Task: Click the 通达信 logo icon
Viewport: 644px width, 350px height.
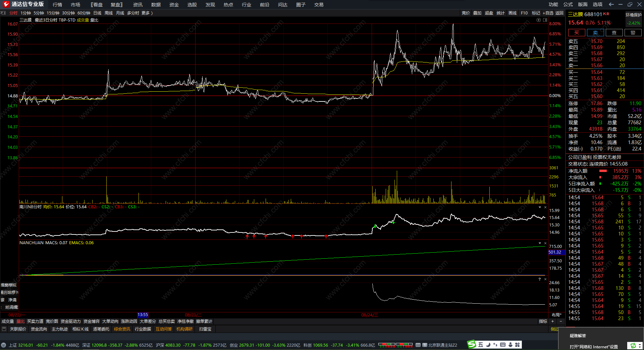Action: point(6,4)
